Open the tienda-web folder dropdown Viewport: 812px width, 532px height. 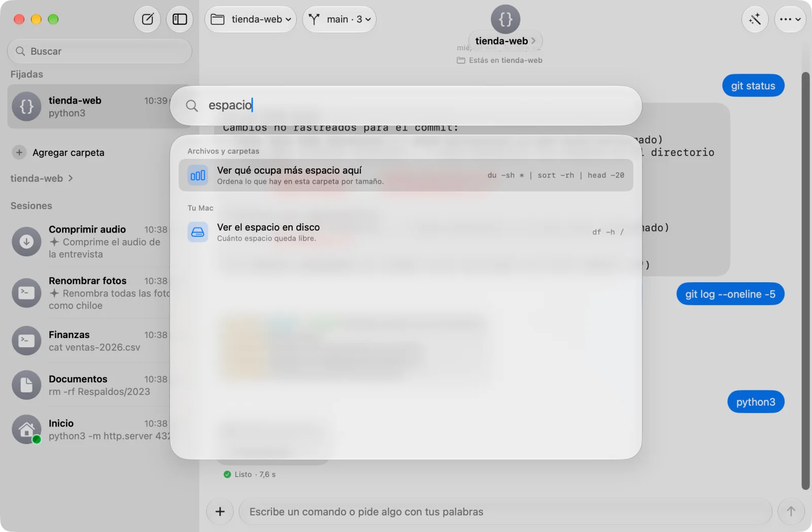251,19
